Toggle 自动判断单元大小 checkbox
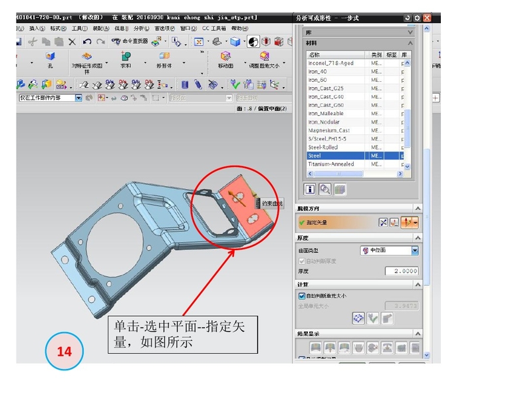Viewport: 532px width, 399px height. 302,295
